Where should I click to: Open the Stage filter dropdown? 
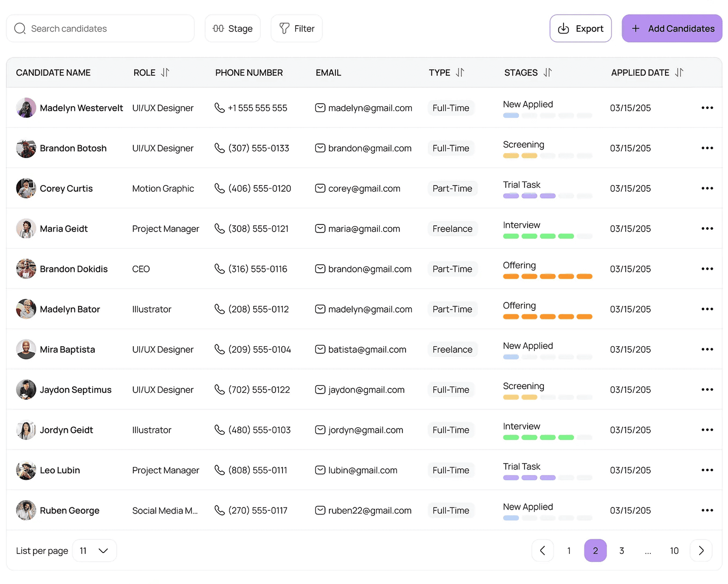tap(233, 29)
